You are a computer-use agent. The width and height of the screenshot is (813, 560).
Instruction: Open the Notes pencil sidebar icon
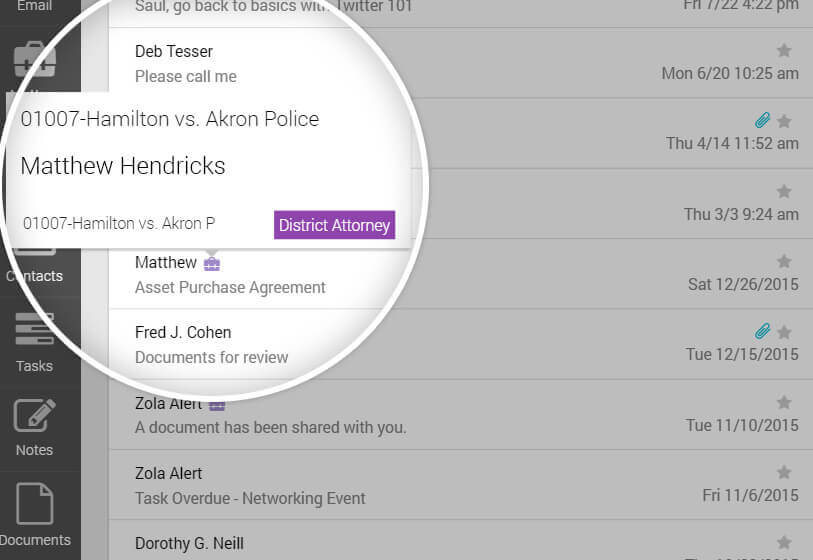[x=34, y=415]
